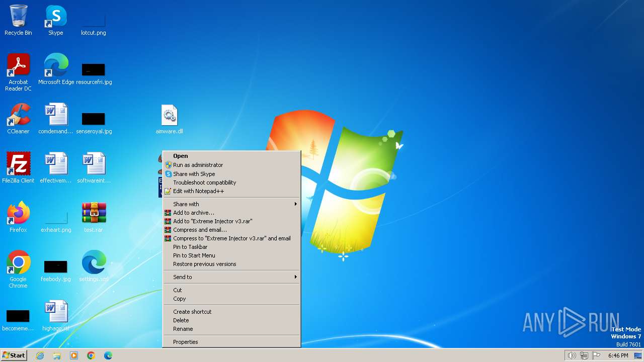Choose Compress to "Extreme Injector v3.rar" and email
The image size is (644, 362).
(231, 238)
